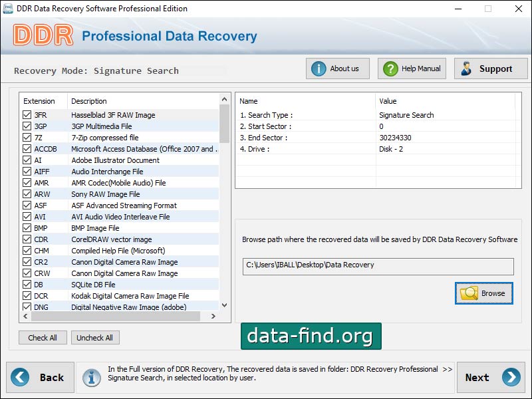Sort by the Extension column header

[39, 101]
